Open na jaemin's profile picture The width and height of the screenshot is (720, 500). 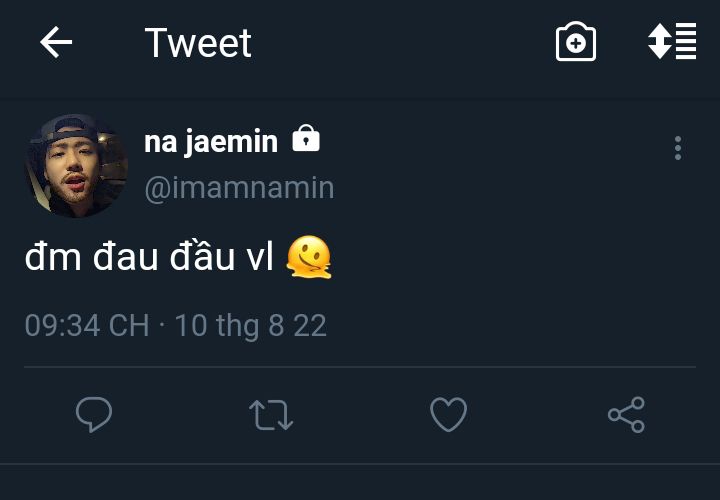click(76, 166)
